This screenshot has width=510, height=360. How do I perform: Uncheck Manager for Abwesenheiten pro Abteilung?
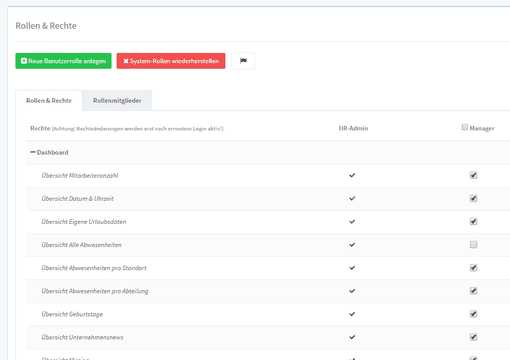click(473, 291)
